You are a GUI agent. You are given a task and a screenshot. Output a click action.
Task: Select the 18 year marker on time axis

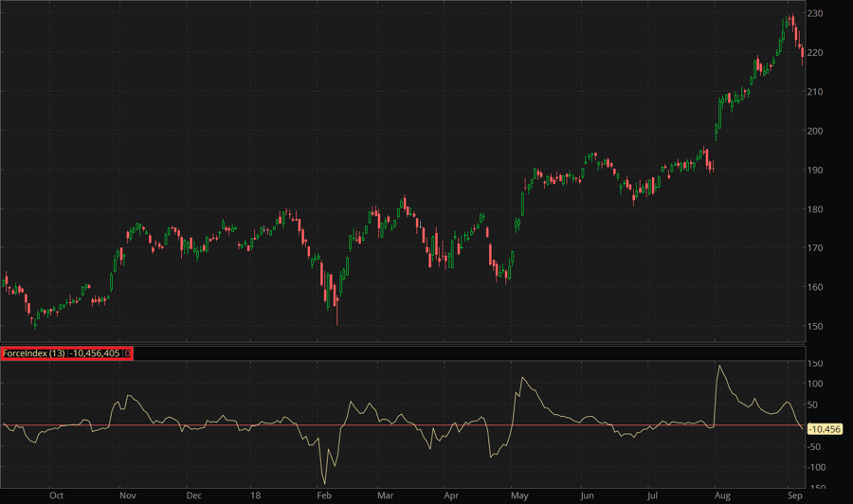255,495
